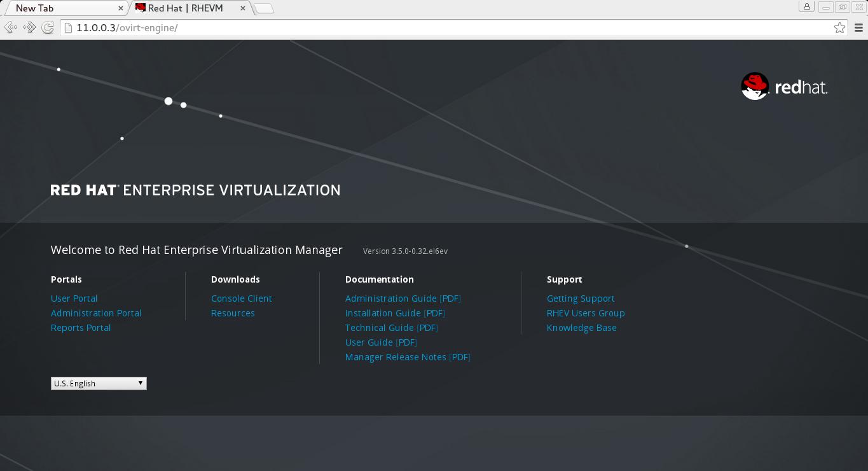Restore the browser window size
868x471 pixels.
click(843, 7)
